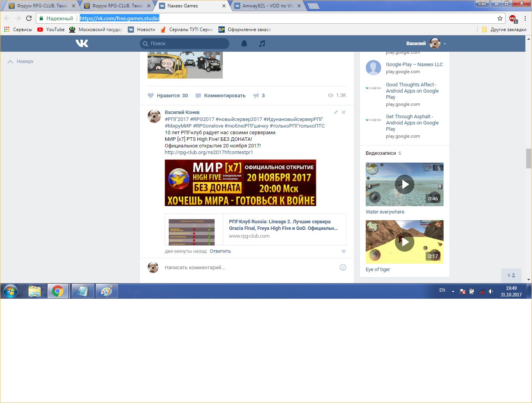The image size is (532, 403).
Task: Open the Get Through Asphalt link
Action: click(412, 123)
